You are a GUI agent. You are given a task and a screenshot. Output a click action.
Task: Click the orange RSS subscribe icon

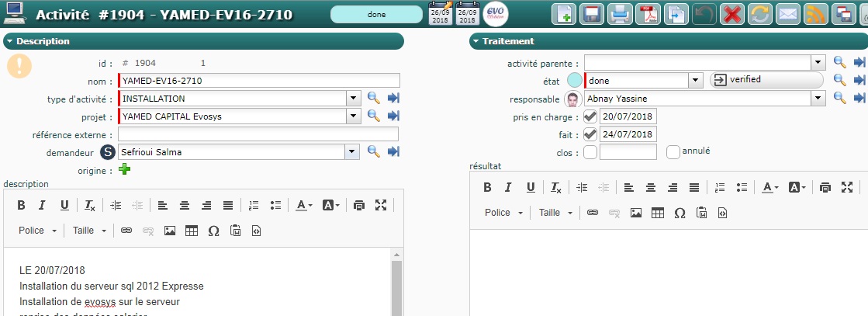click(815, 15)
